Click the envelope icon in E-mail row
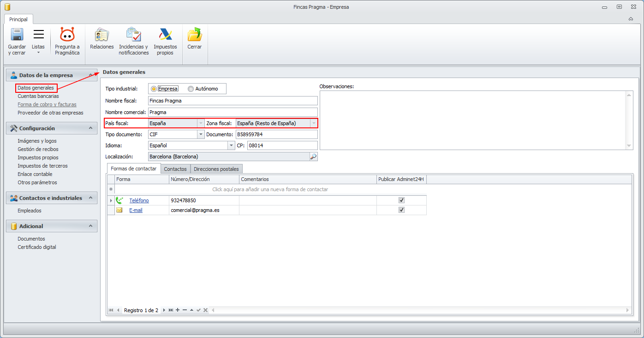This screenshot has width=644, height=338. coord(119,210)
